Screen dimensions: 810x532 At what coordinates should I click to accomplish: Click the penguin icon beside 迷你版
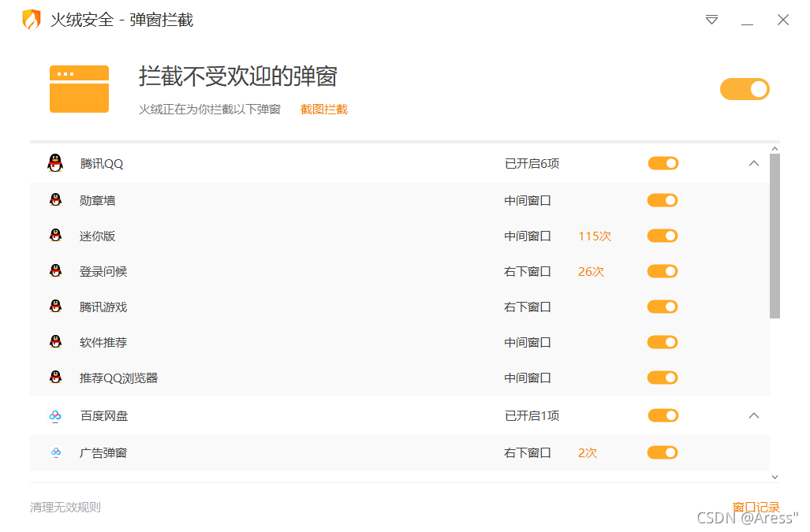[56, 236]
